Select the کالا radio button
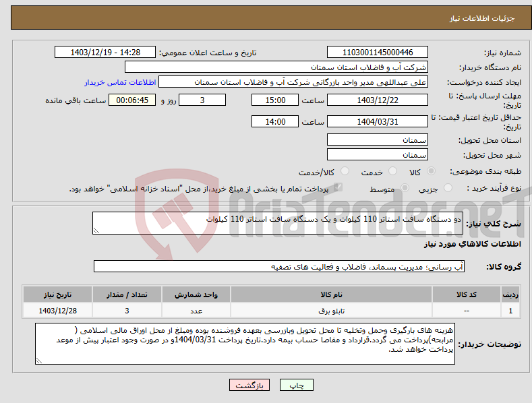This screenshot has width=532, height=403. [x=431, y=171]
